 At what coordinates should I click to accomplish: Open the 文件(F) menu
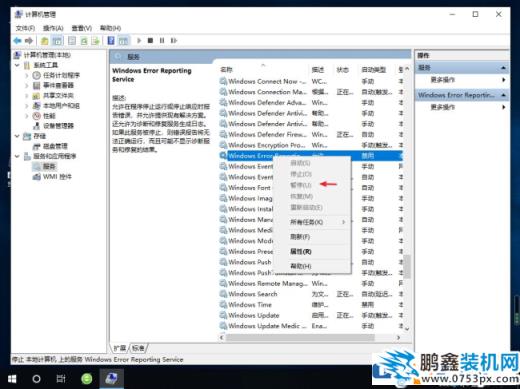click(25, 28)
